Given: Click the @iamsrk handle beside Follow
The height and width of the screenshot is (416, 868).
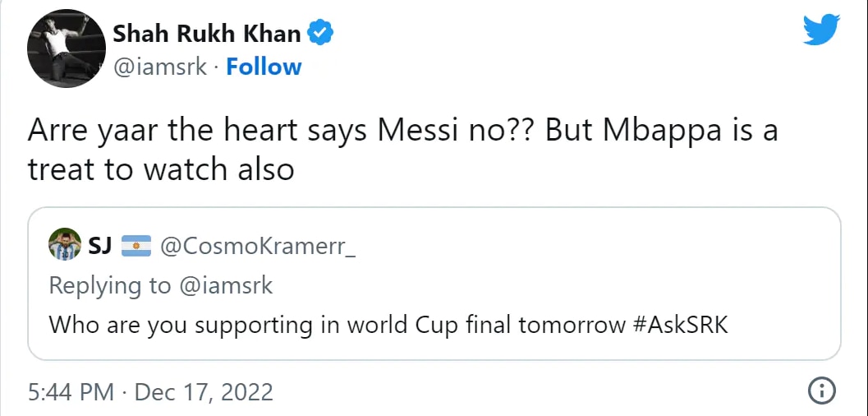Looking at the screenshot, I should coord(159,67).
